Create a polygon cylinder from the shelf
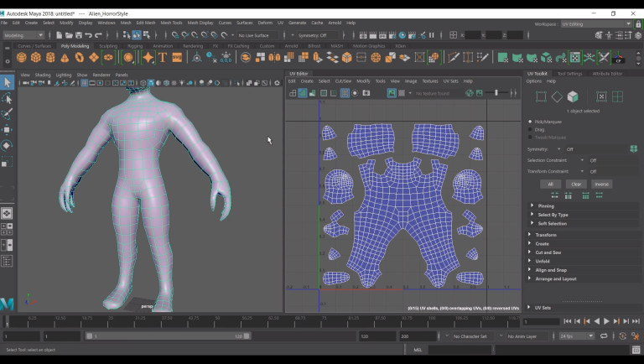 50,57
